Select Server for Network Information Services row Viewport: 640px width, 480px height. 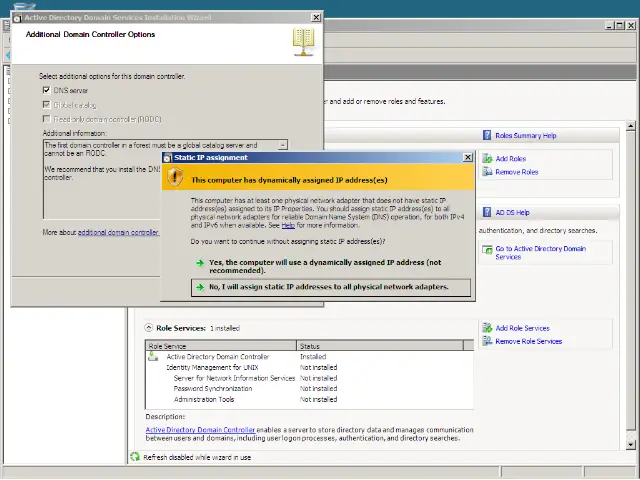tap(309, 378)
